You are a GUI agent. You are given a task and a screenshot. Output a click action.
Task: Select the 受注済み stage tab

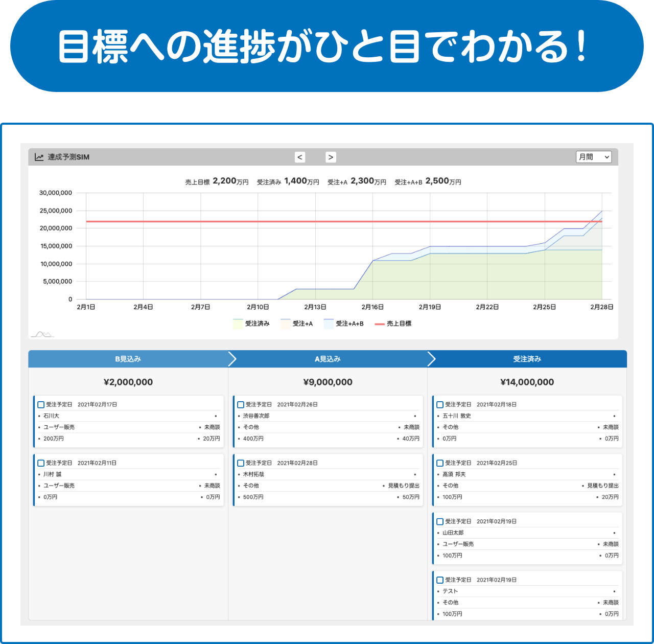[527, 359]
